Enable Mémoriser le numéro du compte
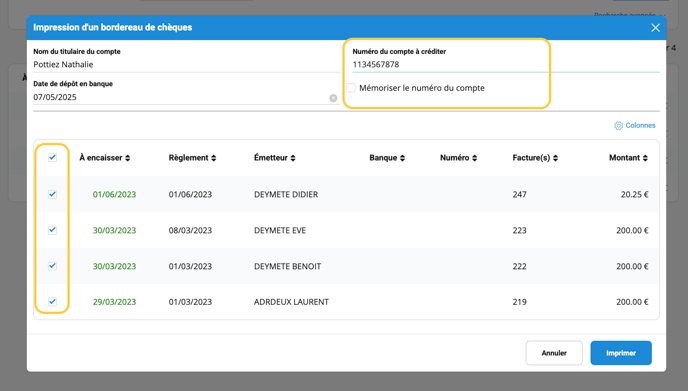The width and height of the screenshot is (688, 391). coord(351,88)
